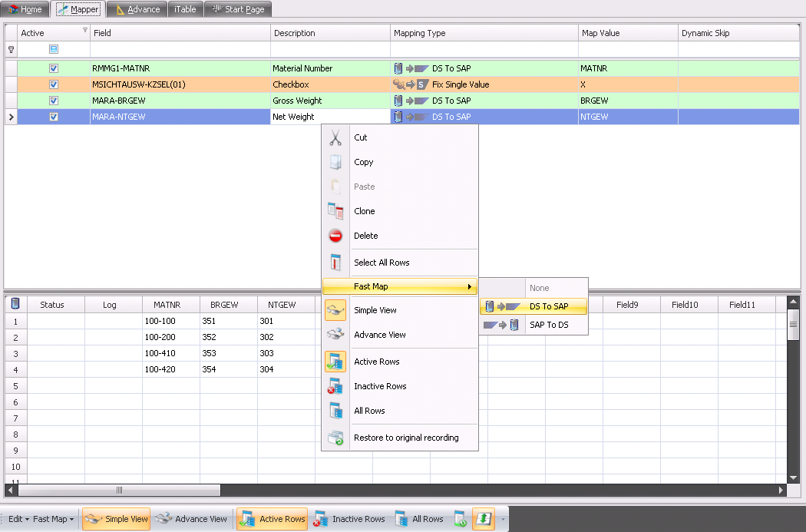
Task: Click the Field filter input cell
Action: pos(180,49)
